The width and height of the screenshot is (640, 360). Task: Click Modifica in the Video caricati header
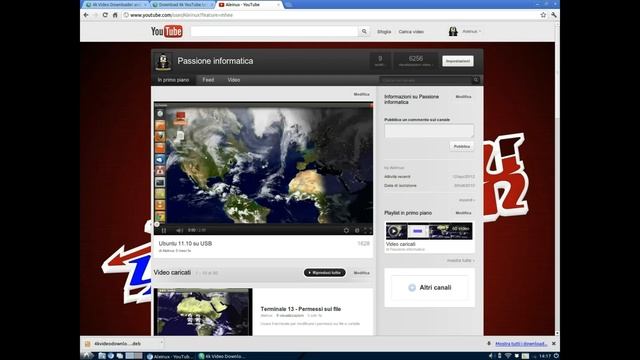tap(361, 273)
